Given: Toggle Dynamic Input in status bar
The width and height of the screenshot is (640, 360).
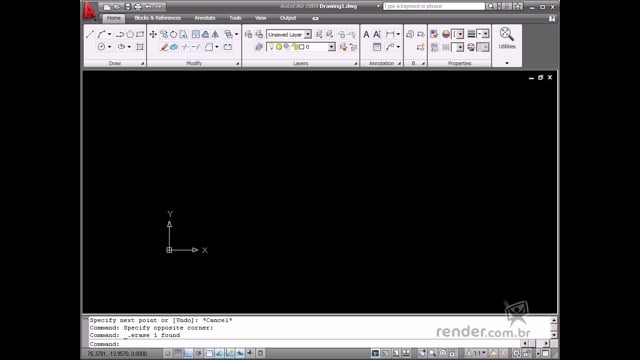Looking at the screenshot, I should point(240,353).
